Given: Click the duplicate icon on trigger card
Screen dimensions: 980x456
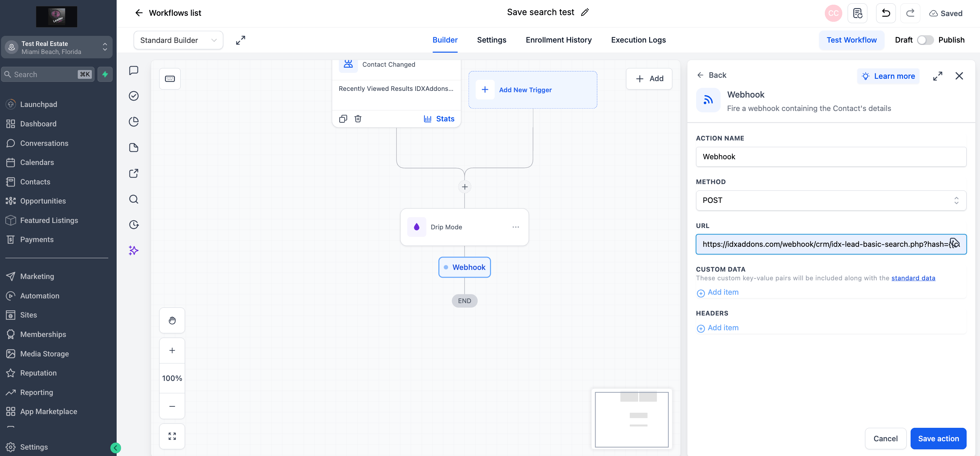Looking at the screenshot, I should click(x=343, y=119).
